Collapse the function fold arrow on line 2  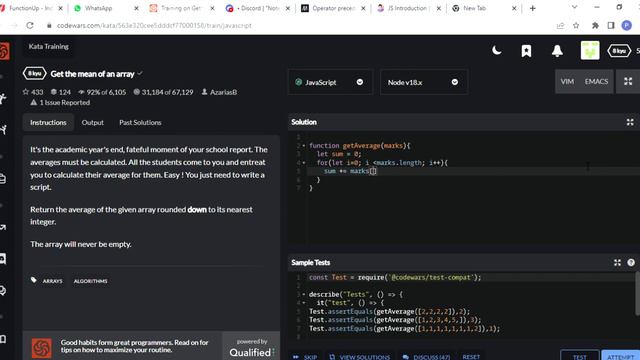tap(304, 146)
